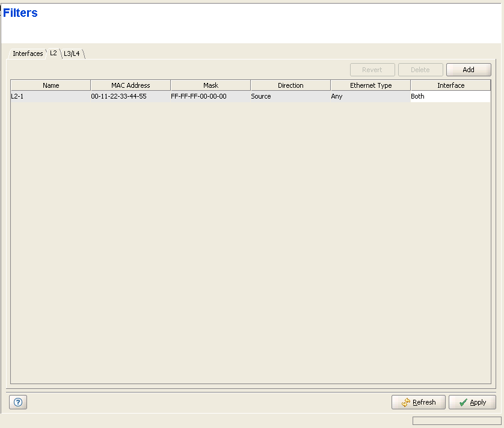The width and height of the screenshot is (504, 428).
Task: Click the disabled Revert button
Action: coord(372,70)
